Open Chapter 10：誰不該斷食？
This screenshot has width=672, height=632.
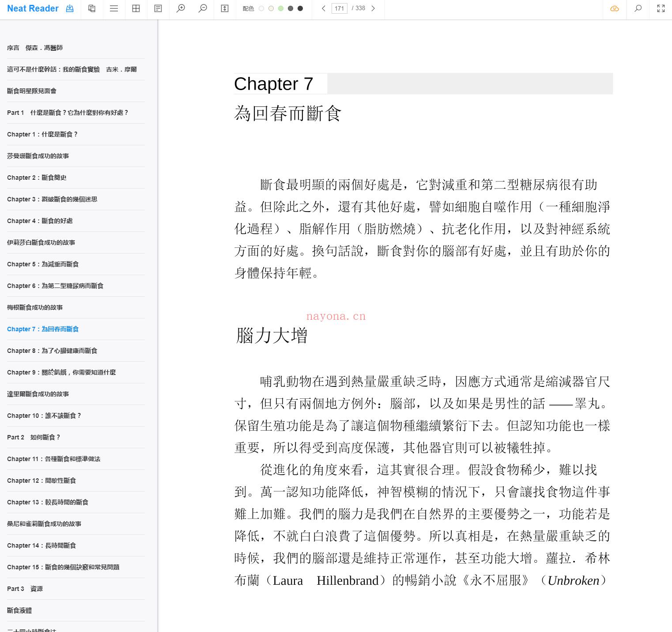tap(76, 416)
